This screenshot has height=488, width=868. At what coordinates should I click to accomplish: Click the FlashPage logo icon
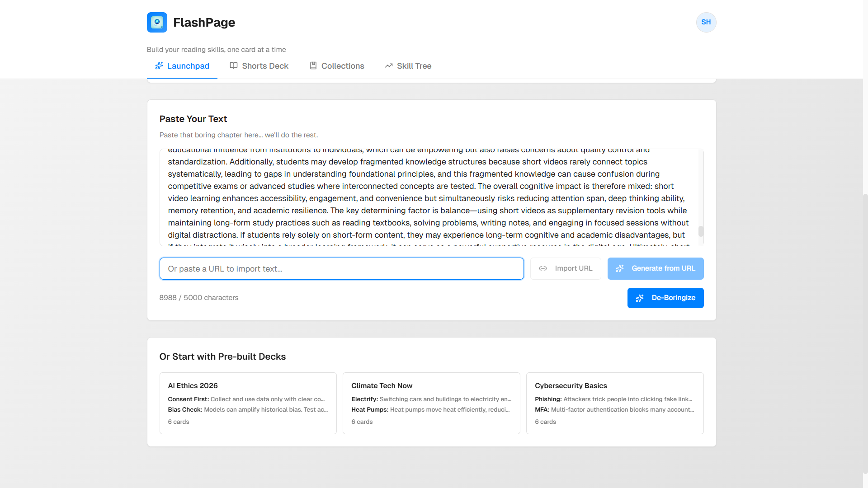pos(157,22)
